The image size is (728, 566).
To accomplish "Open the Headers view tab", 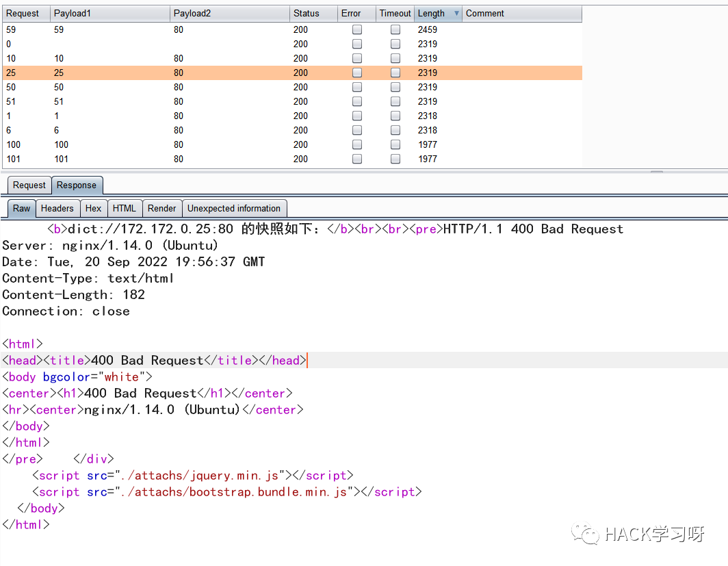I will click(57, 209).
